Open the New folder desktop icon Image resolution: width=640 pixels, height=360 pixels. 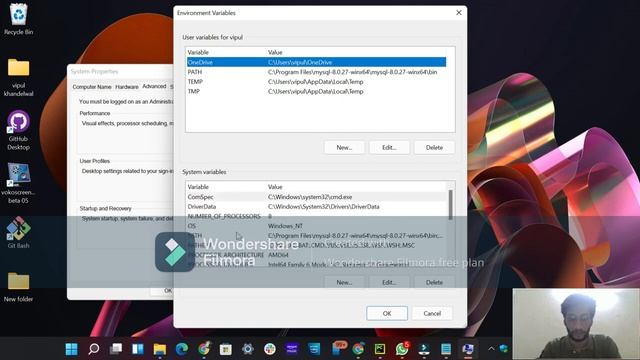18,287
